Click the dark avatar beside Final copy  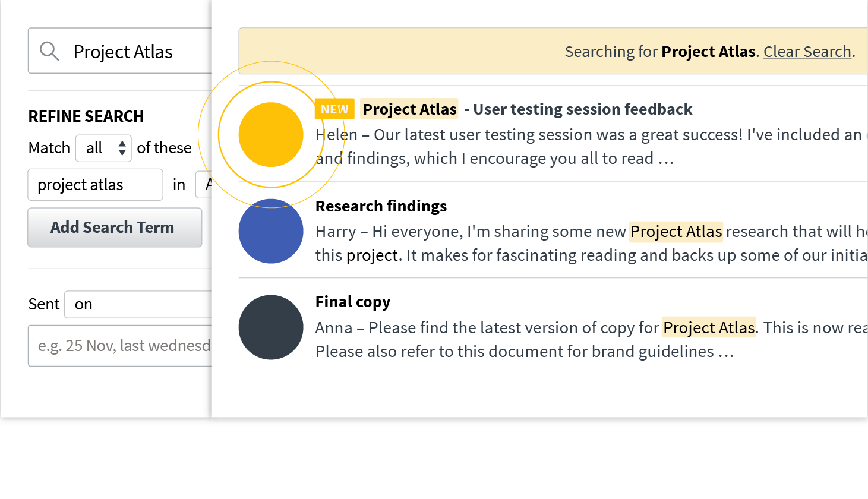tap(271, 327)
